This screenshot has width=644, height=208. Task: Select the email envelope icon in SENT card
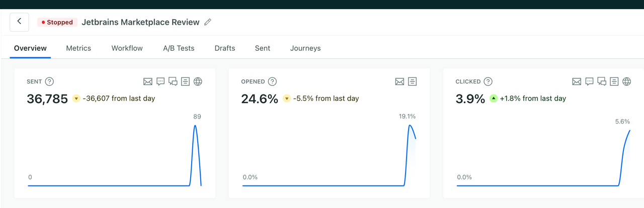148,81
